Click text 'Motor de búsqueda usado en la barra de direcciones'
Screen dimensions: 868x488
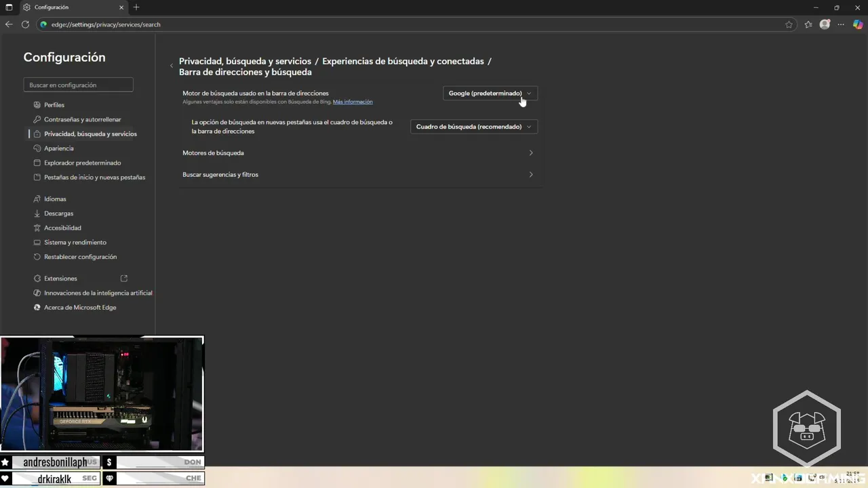[256, 93]
